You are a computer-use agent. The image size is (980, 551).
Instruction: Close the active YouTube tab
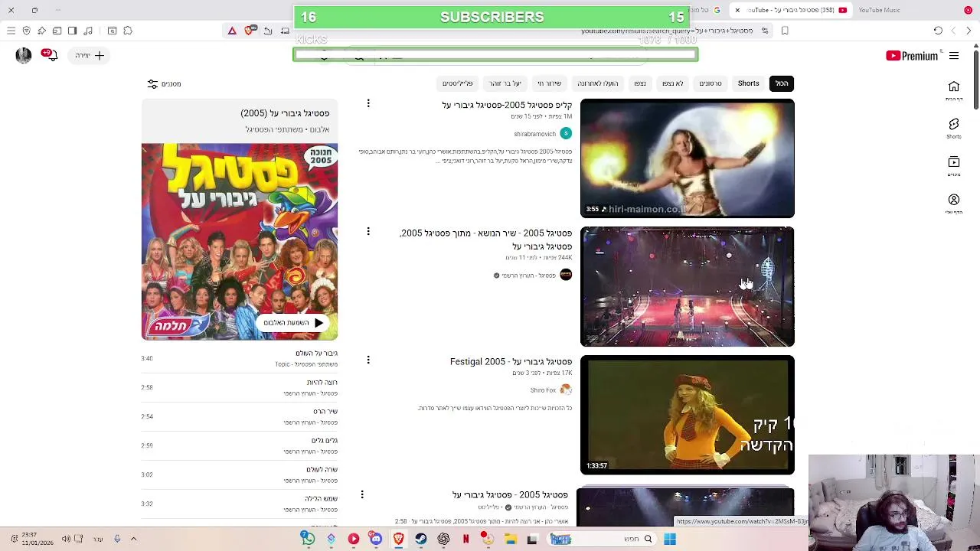point(737,10)
